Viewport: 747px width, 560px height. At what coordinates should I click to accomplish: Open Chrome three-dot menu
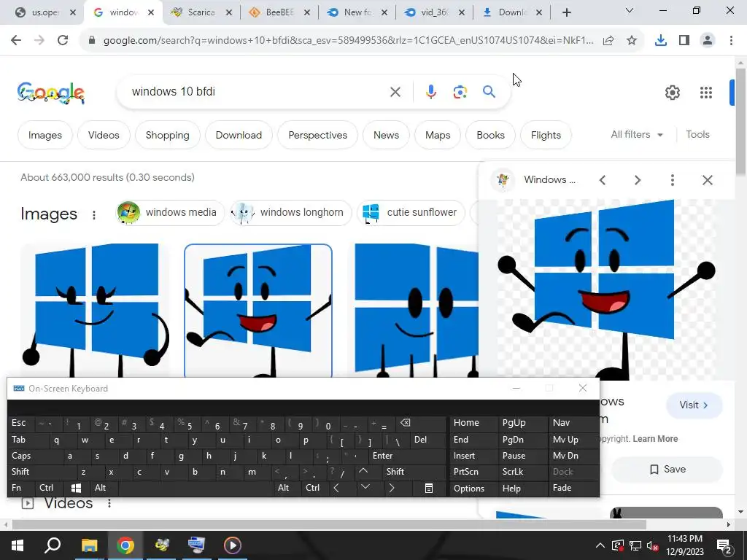(x=731, y=41)
